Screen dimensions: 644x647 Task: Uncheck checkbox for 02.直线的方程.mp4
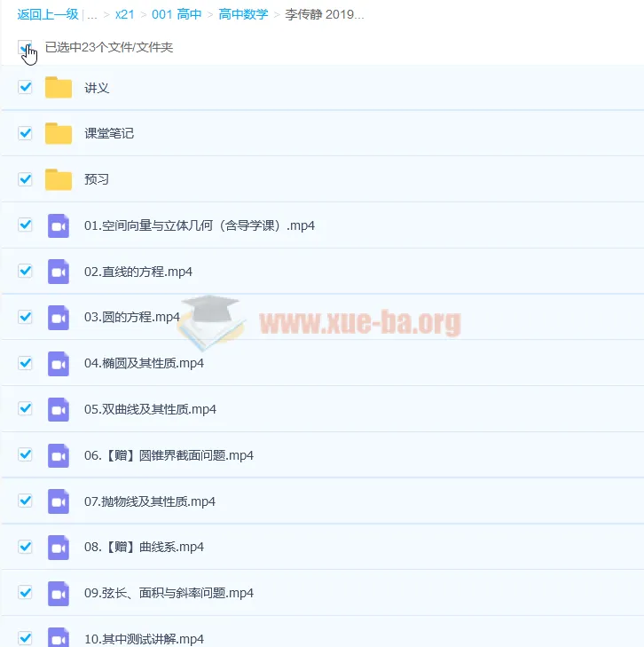point(25,271)
